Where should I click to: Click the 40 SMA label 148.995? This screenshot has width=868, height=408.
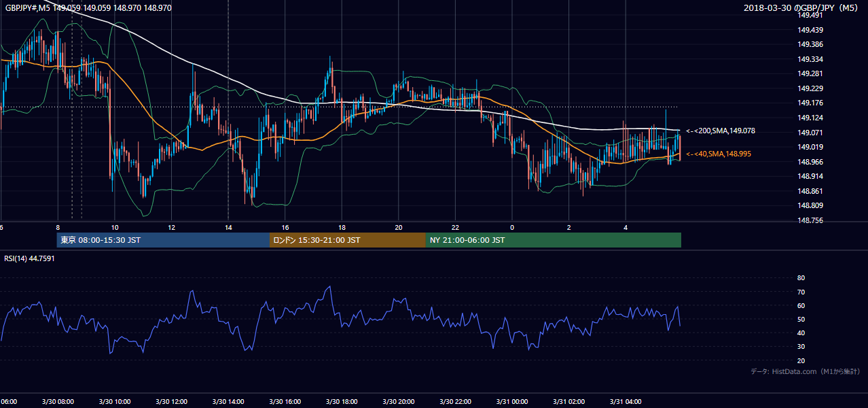pyautogui.click(x=719, y=154)
